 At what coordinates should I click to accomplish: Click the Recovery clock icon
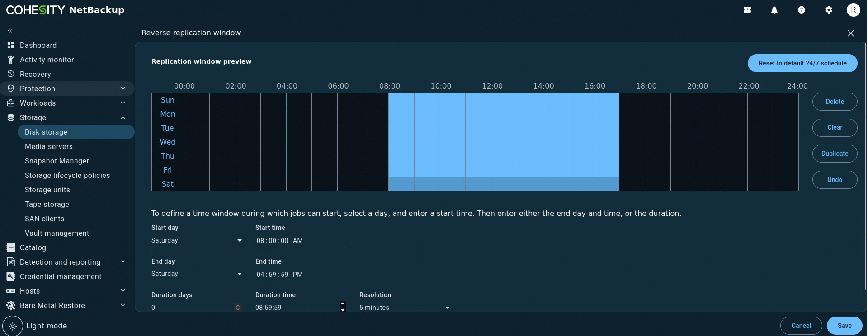click(11, 74)
